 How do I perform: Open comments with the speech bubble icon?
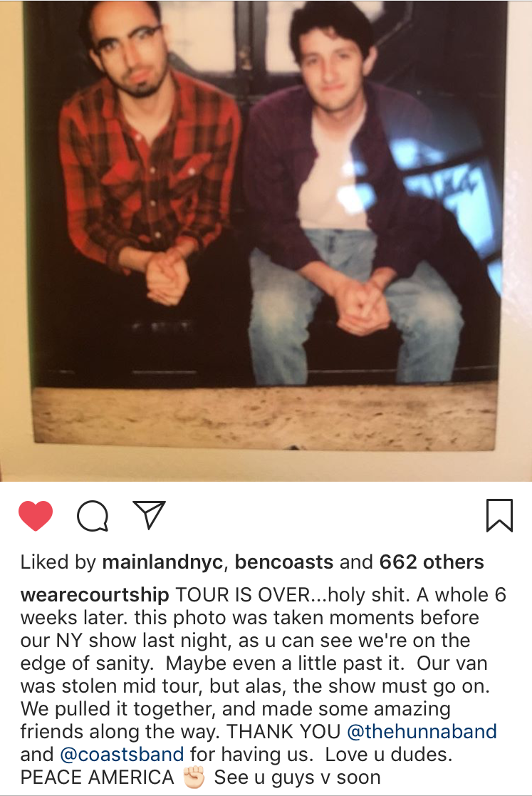pyautogui.click(x=93, y=516)
